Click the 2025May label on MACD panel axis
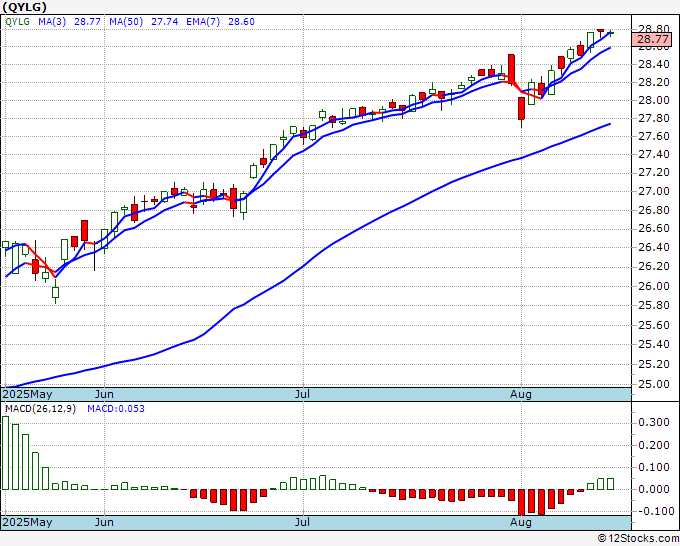 [x=27, y=522]
